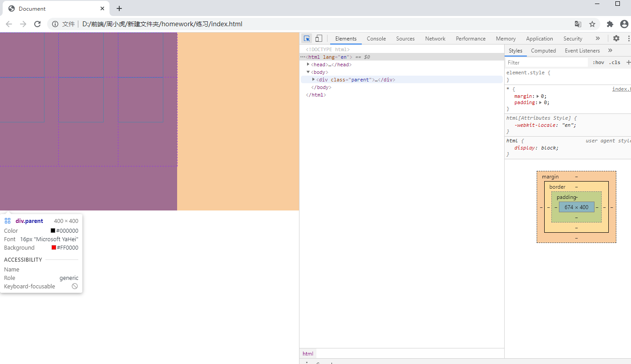
Task: Toggle the device toolbar icon
Action: [x=319, y=38]
